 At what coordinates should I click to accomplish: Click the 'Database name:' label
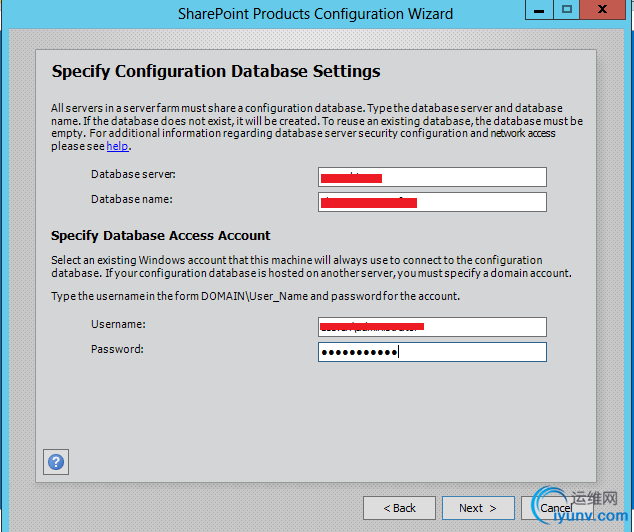[132, 199]
